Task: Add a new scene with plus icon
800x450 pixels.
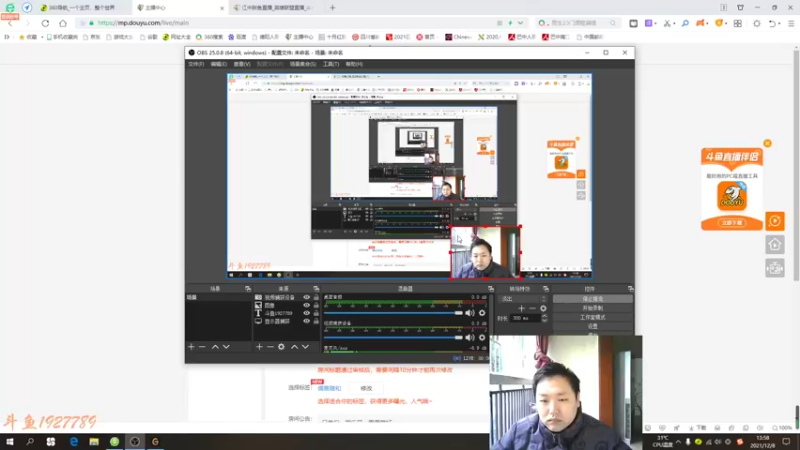Action: [191, 347]
